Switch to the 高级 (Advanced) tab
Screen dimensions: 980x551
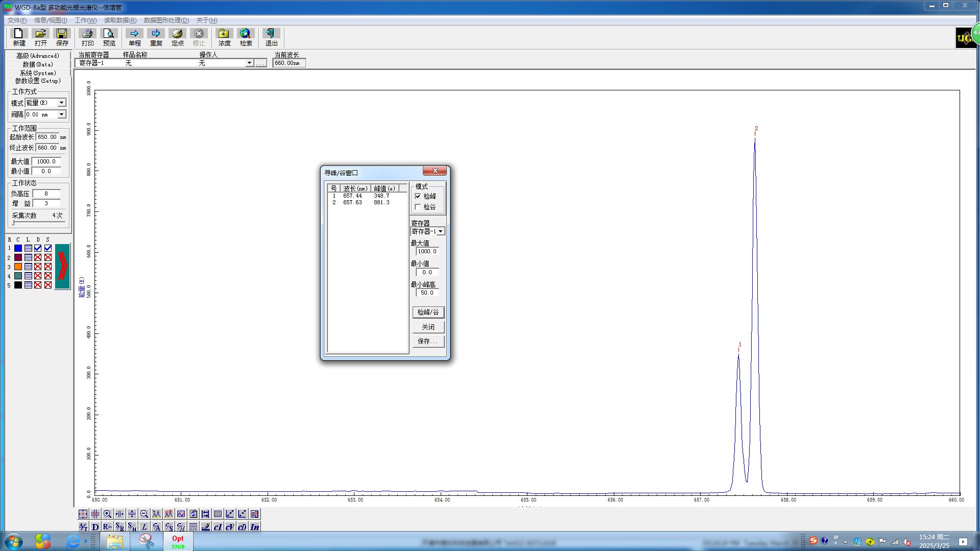(x=38, y=56)
